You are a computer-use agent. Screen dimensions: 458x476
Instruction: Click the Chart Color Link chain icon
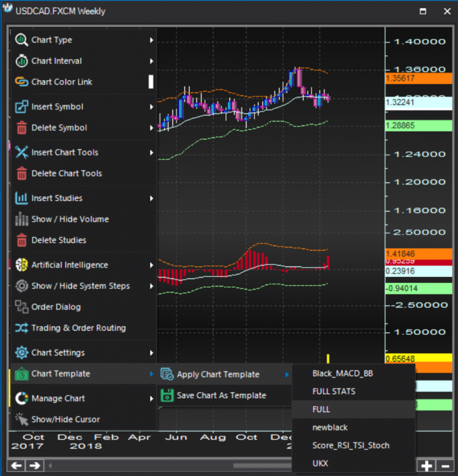point(22,82)
